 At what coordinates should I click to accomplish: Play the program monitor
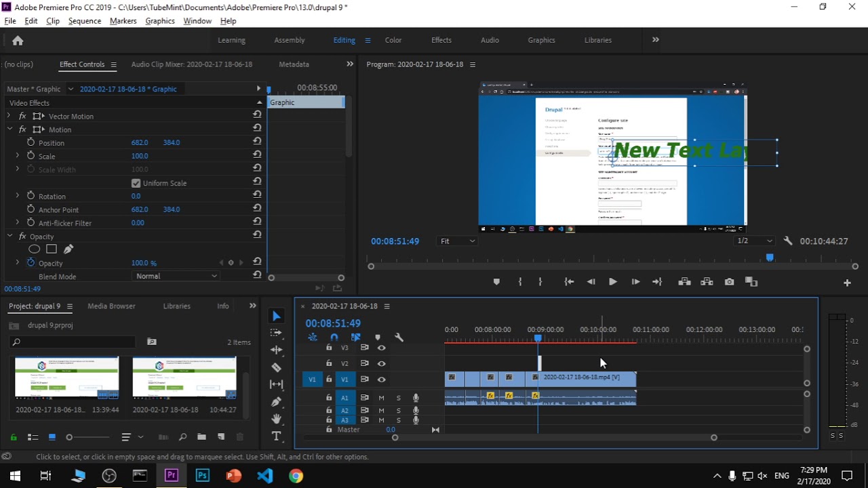click(612, 282)
